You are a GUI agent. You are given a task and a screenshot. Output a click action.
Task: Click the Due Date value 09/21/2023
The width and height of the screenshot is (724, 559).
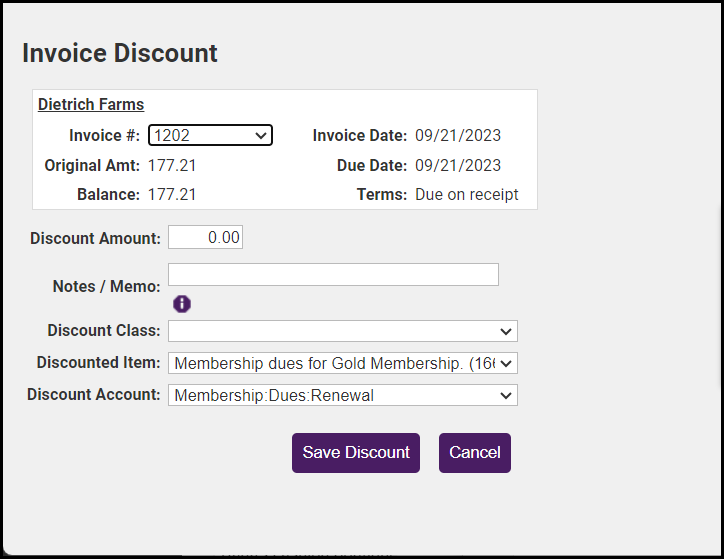coord(458,165)
